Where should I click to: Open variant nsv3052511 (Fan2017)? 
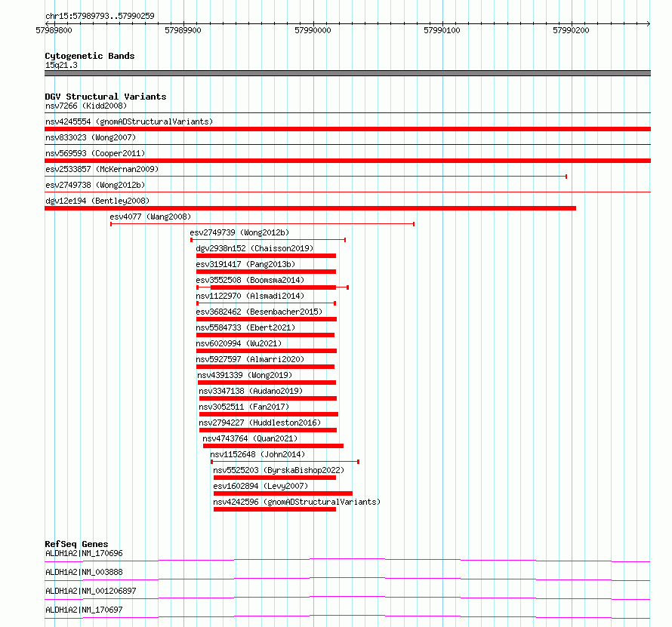(x=244, y=407)
